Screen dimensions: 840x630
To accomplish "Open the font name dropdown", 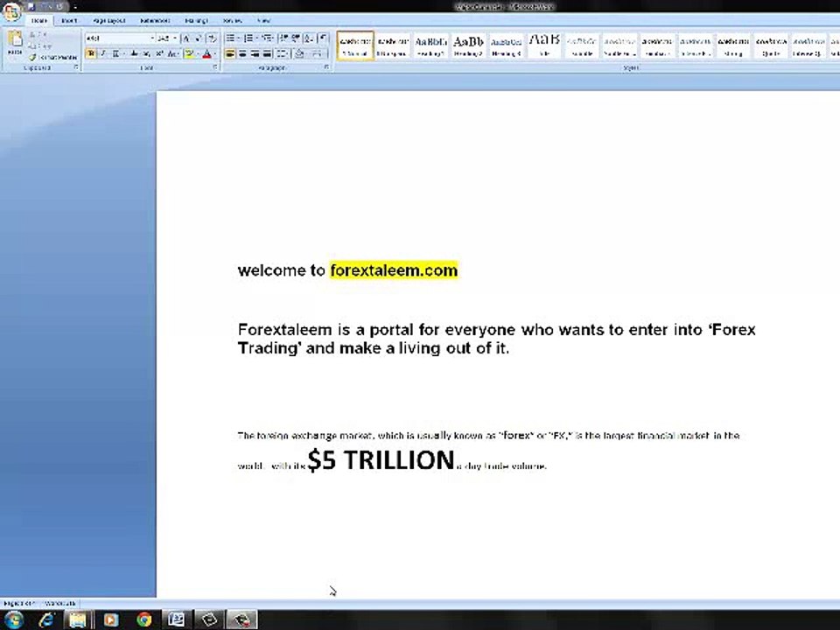I will [x=151, y=38].
